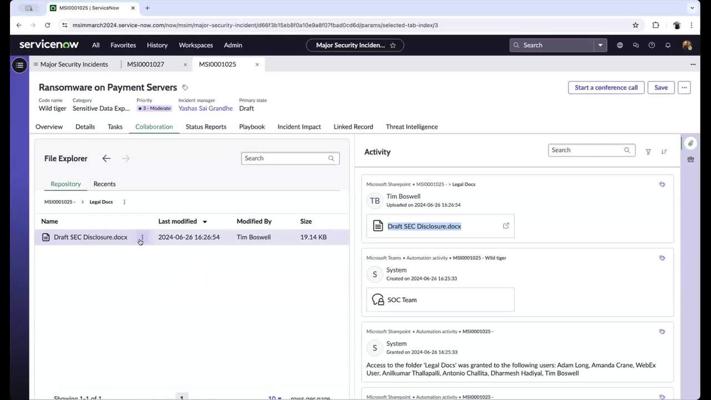Open the Workspaces menu

(x=195, y=45)
